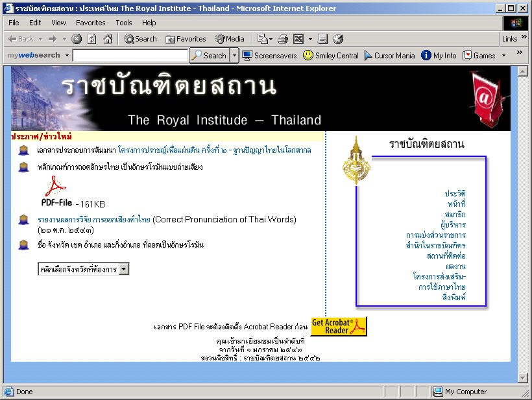Open My Info in the toolbar
This screenshot has height=400, width=532.
point(439,56)
